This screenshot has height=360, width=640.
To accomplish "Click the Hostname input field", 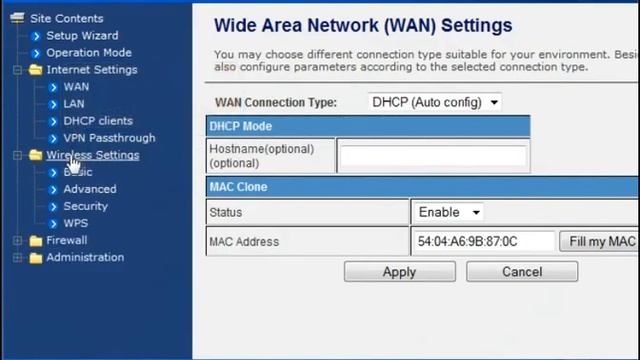I will 433,156.
